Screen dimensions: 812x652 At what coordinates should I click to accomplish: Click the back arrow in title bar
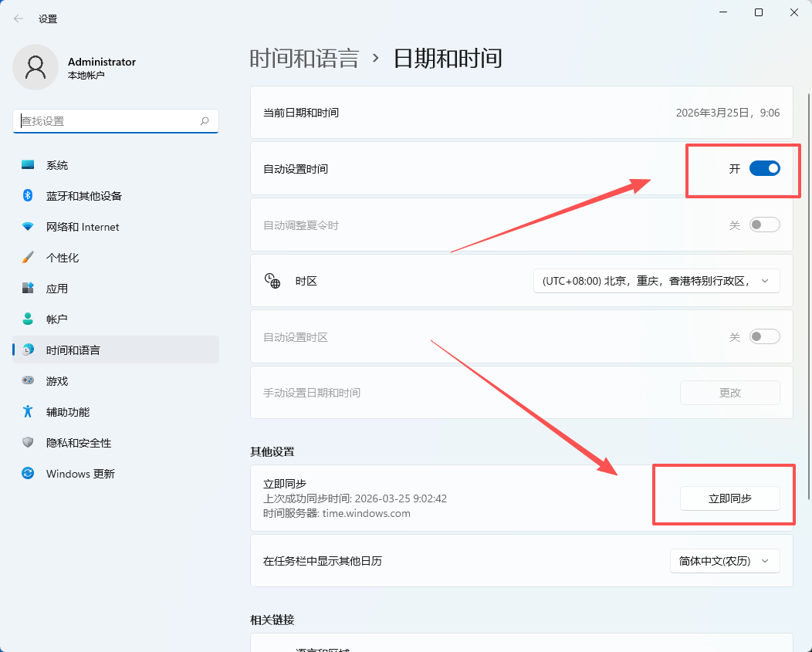point(19,19)
